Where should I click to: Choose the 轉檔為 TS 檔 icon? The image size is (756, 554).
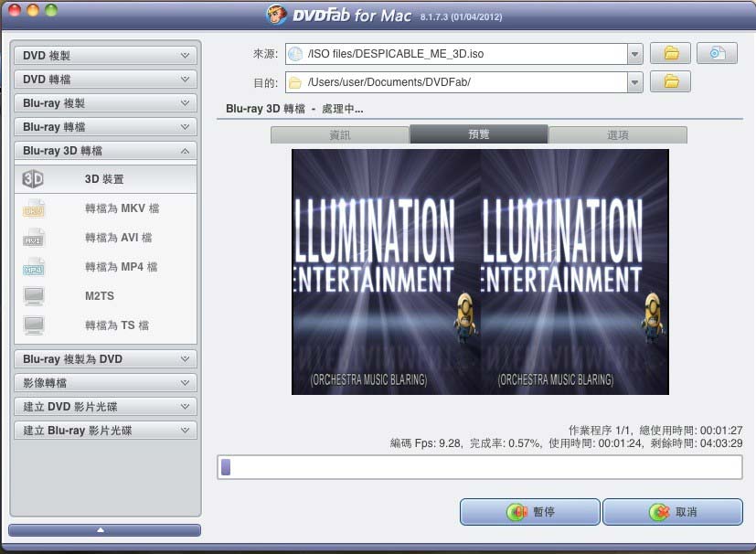coord(33,325)
